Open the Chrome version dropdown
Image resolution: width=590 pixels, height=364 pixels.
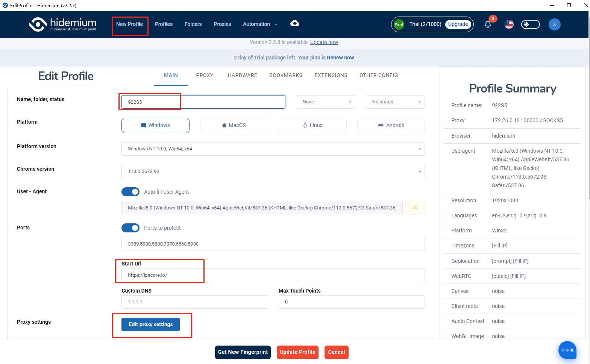tap(273, 171)
